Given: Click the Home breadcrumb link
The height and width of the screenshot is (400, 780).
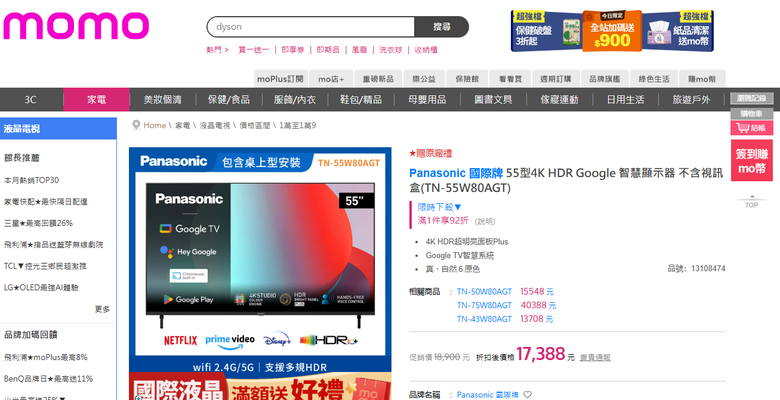Looking at the screenshot, I should (154, 125).
